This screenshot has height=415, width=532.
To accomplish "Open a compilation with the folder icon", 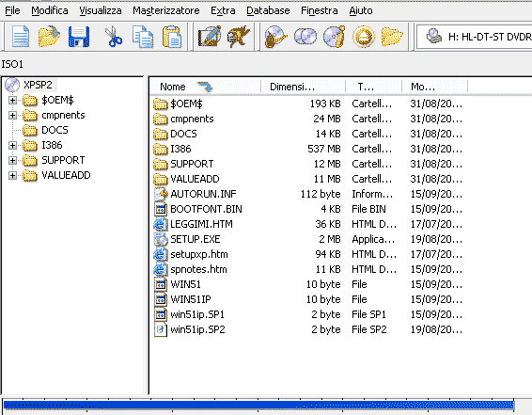I will 49,37.
